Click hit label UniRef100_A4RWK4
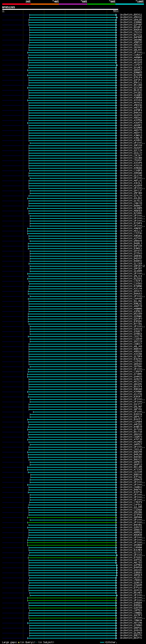The width and height of the screenshot is (146, 644). 131,58
